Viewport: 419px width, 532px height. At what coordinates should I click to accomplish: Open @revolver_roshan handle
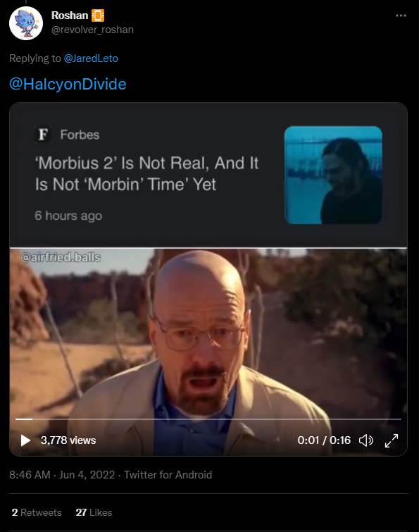[92, 30]
